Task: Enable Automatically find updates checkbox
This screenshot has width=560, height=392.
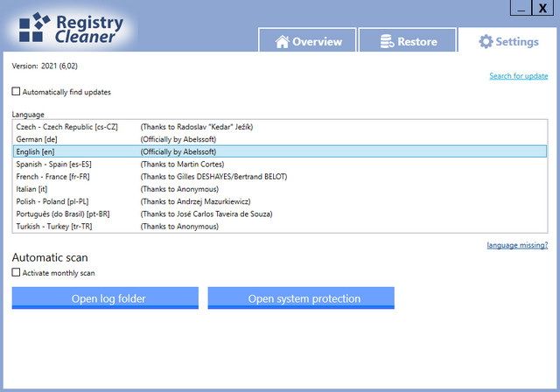Action: (16, 91)
